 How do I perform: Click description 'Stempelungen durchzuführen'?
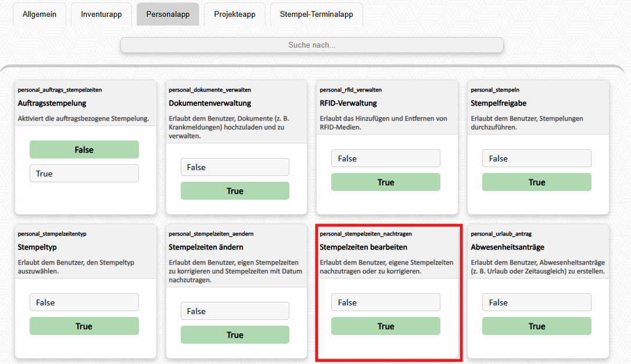click(x=527, y=122)
